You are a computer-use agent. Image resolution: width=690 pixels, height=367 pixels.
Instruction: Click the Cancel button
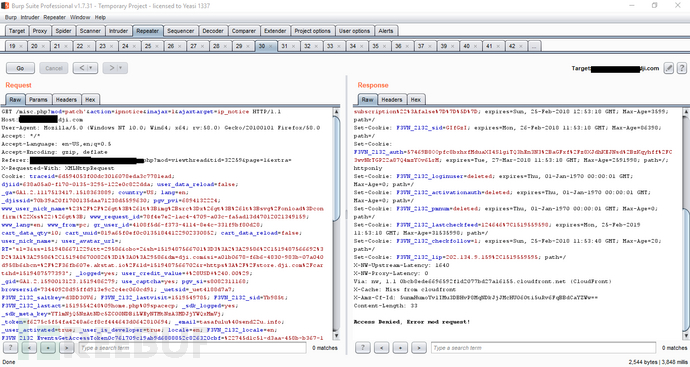pyautogui.click(x=54, y=68)
